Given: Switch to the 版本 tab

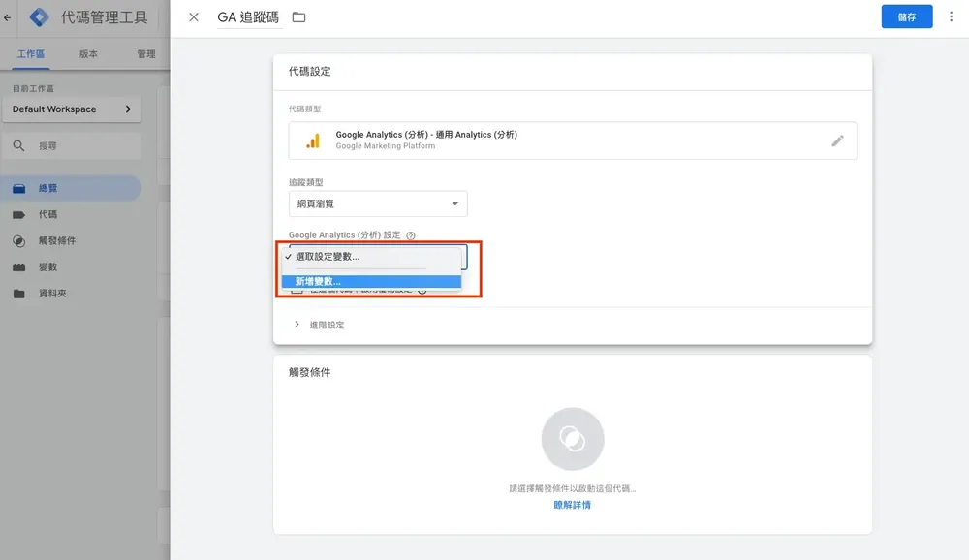Looking at the screenshot, I should [88, 54].
